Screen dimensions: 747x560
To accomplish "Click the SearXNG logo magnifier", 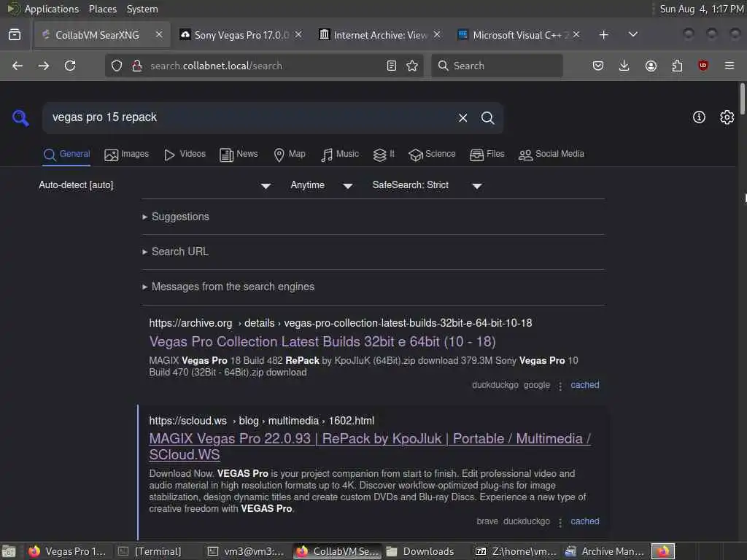I will tap(20, 117).
